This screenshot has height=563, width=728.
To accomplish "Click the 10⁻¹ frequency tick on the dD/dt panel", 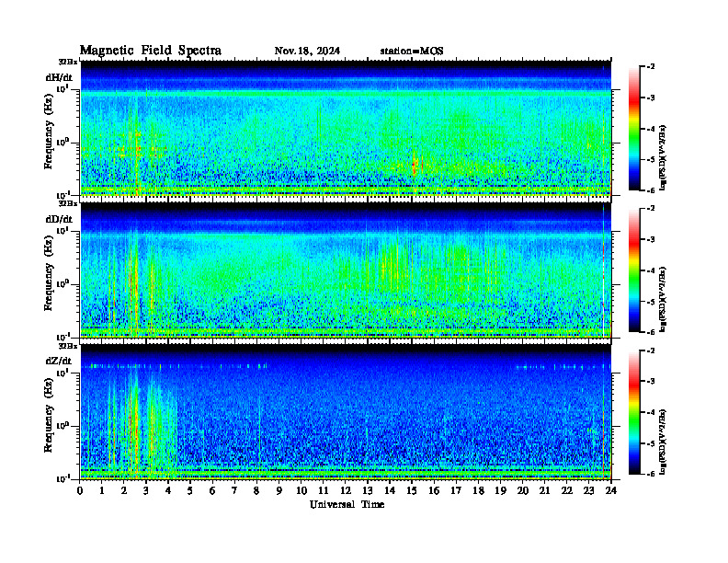I will tap(63, 337).
